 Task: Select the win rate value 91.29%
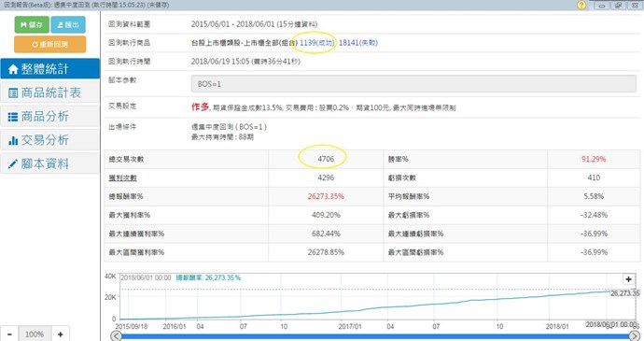tap(594, 159)
